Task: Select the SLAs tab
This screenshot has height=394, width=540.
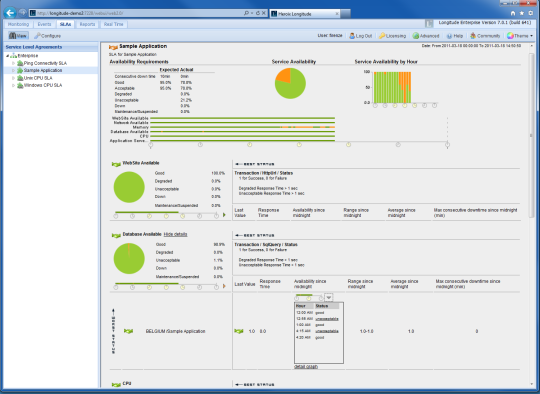Action: (65, 24)
